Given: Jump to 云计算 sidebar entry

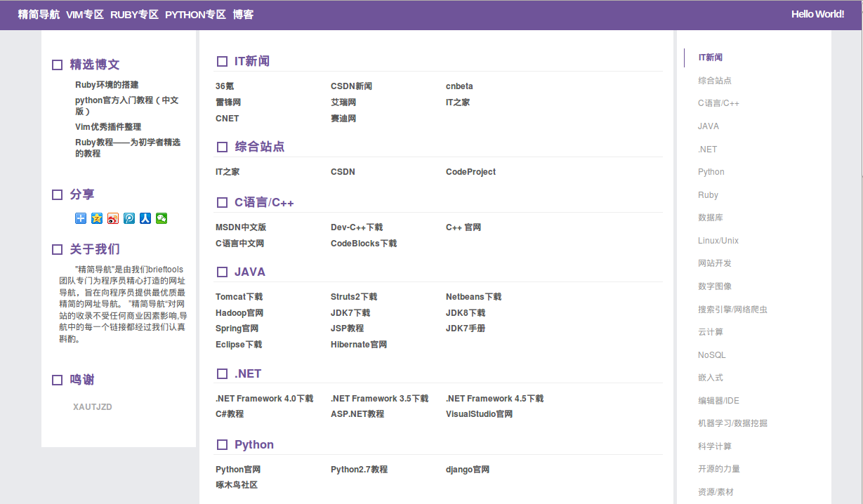Looking at the screenshot, I should (711, 332).
